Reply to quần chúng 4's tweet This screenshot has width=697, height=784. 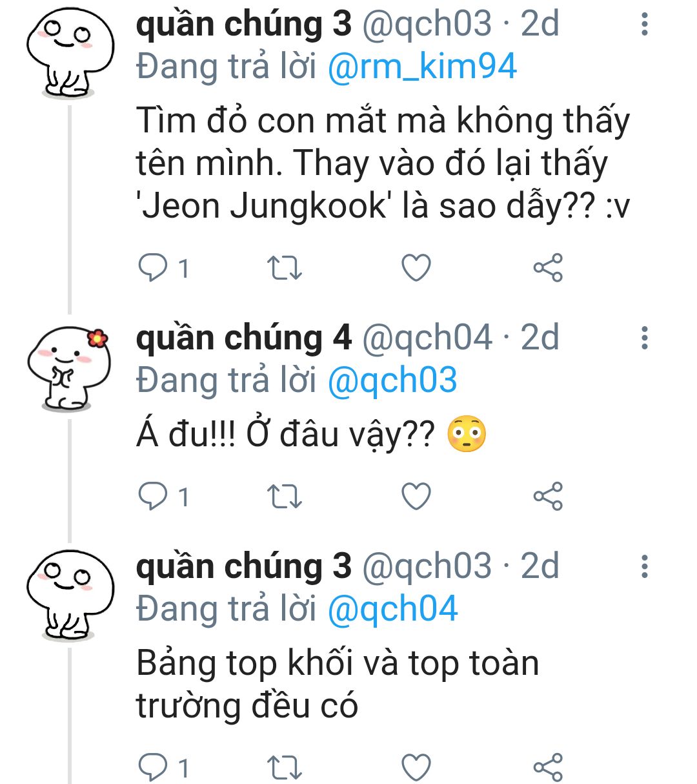pyautogui.click(x=154, y=496)
